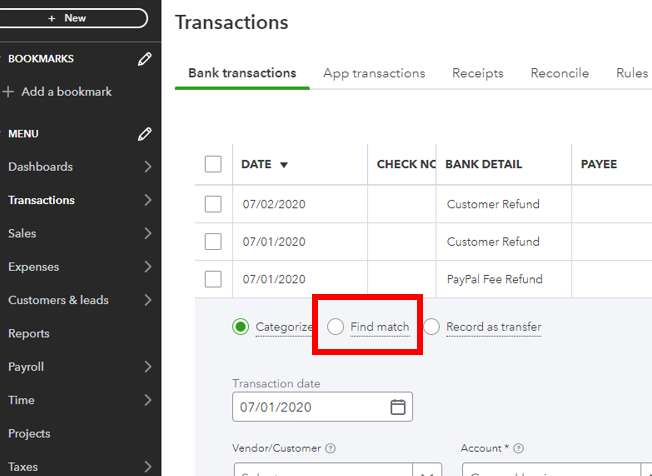652x476 pixels.
Task: Click the New button
Action: (x=74, y=18)
